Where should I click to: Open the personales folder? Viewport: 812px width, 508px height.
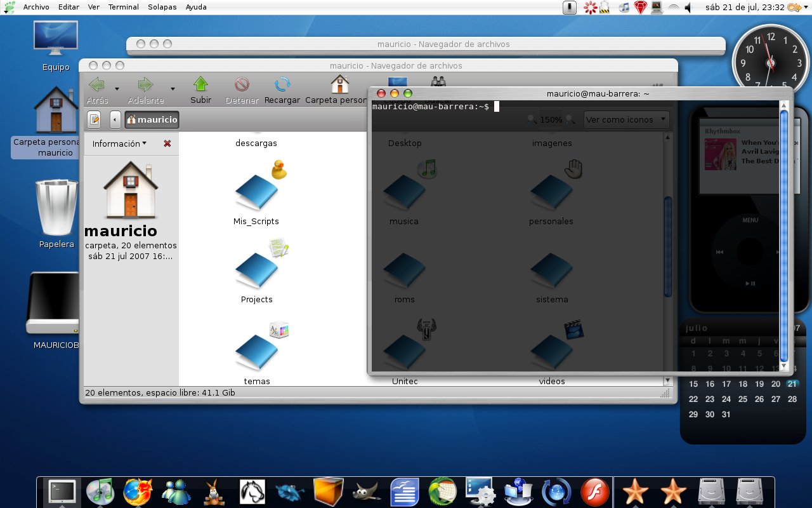(551, 192)
